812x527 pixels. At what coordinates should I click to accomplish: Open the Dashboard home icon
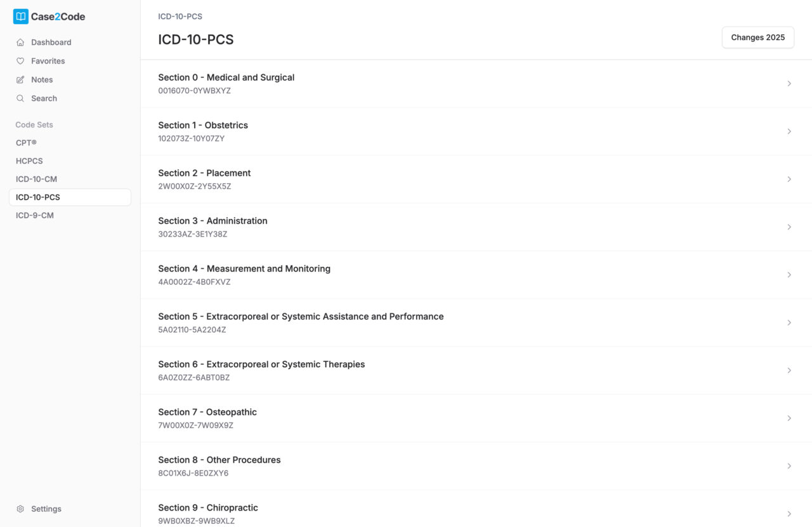(x=21, y=42)
